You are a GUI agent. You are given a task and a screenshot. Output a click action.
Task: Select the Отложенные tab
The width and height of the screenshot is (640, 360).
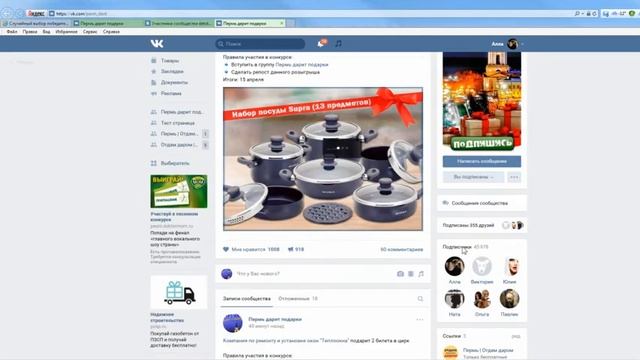coord(298,299)
